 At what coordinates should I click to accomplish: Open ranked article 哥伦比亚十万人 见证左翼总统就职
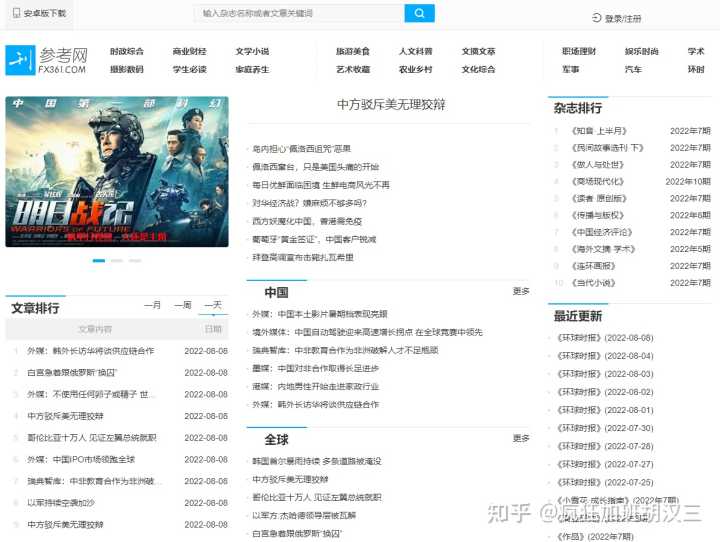[92, 438]
